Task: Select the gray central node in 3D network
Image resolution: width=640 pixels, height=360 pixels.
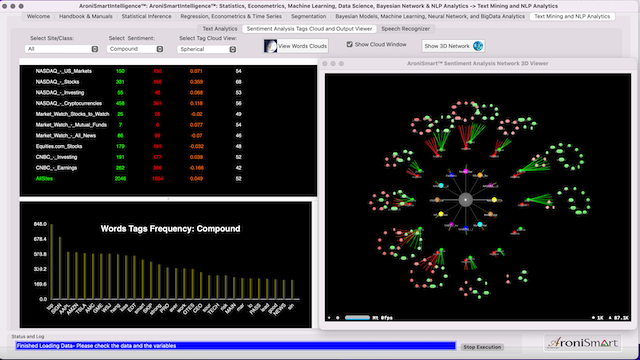Action: [x=465, y=200]
